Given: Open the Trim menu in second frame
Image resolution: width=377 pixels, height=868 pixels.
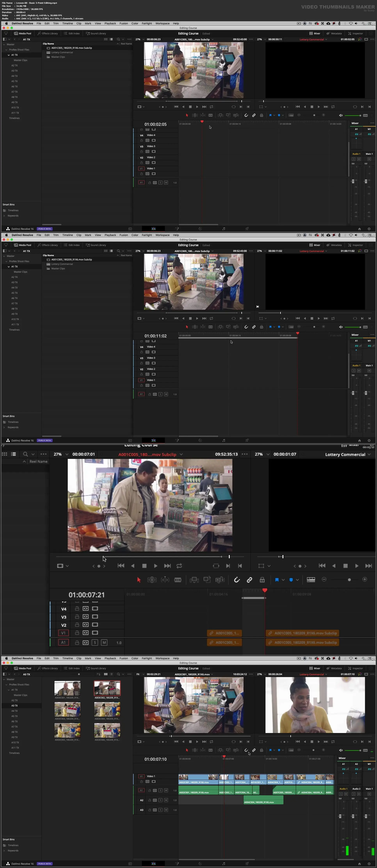Looking at the screenshot, I should point(56,235).
